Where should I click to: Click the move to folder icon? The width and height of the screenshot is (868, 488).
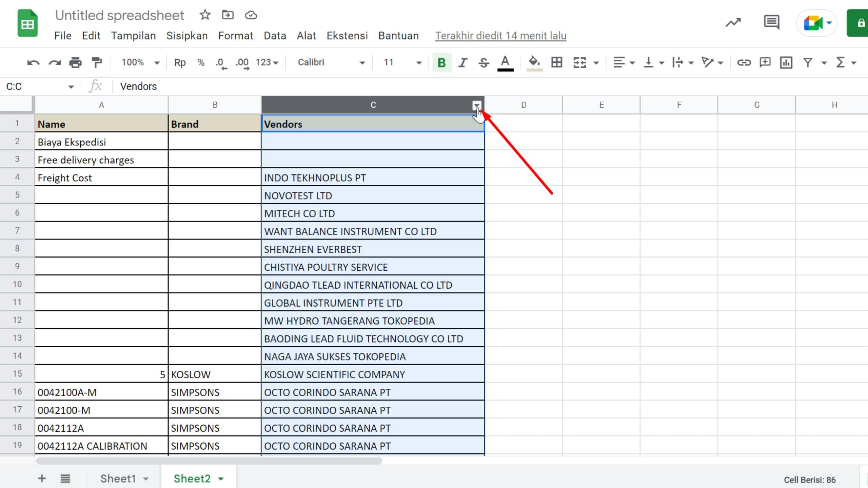pyautogui.click(x=228, y=15)
